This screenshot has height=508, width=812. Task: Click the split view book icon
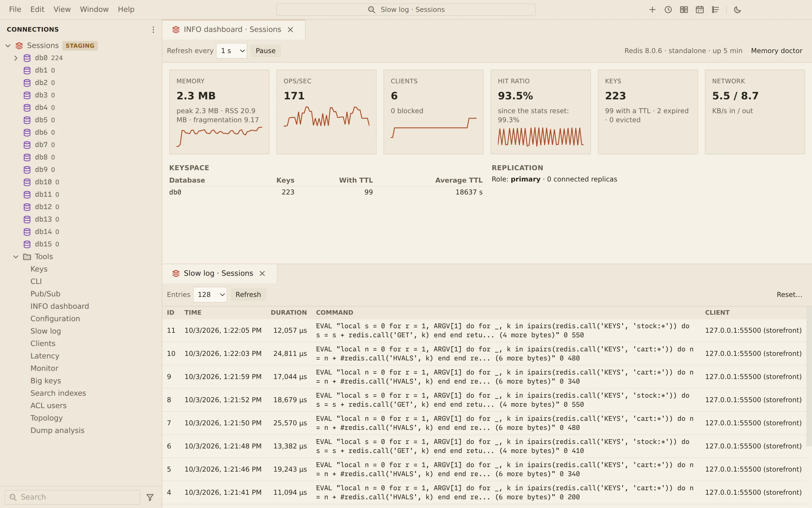684,10
